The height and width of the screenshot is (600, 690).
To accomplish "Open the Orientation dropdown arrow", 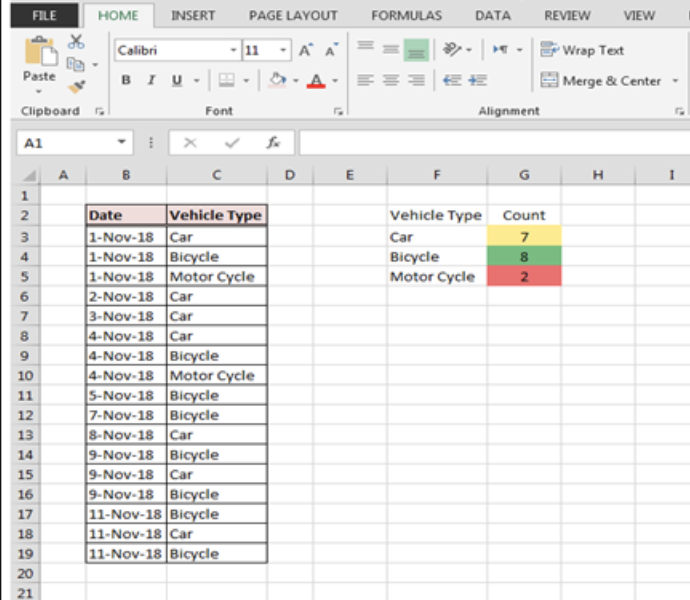I will (x=469, y=50).
